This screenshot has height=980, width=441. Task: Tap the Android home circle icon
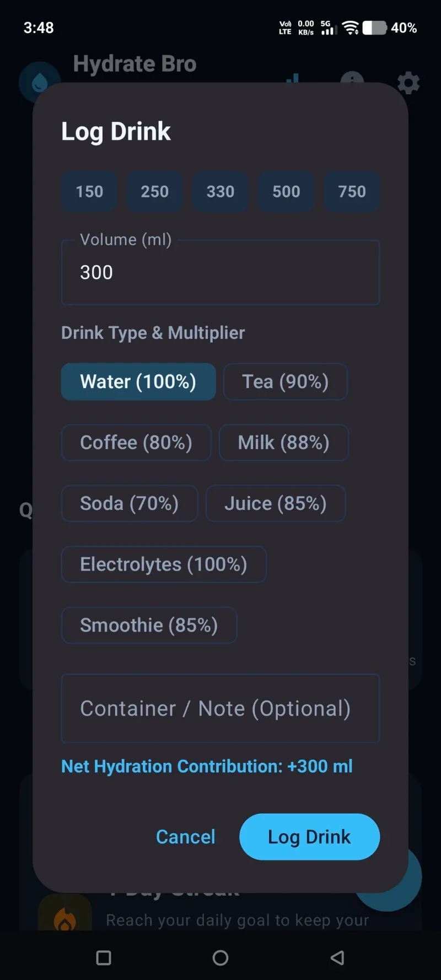pyautogui.click(x=220, y=958)
